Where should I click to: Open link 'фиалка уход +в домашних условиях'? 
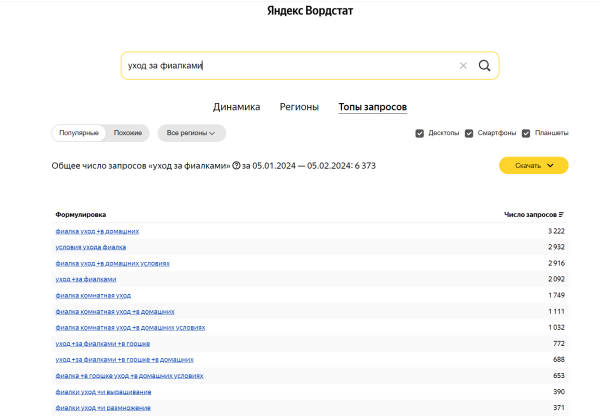pos(112,263)
